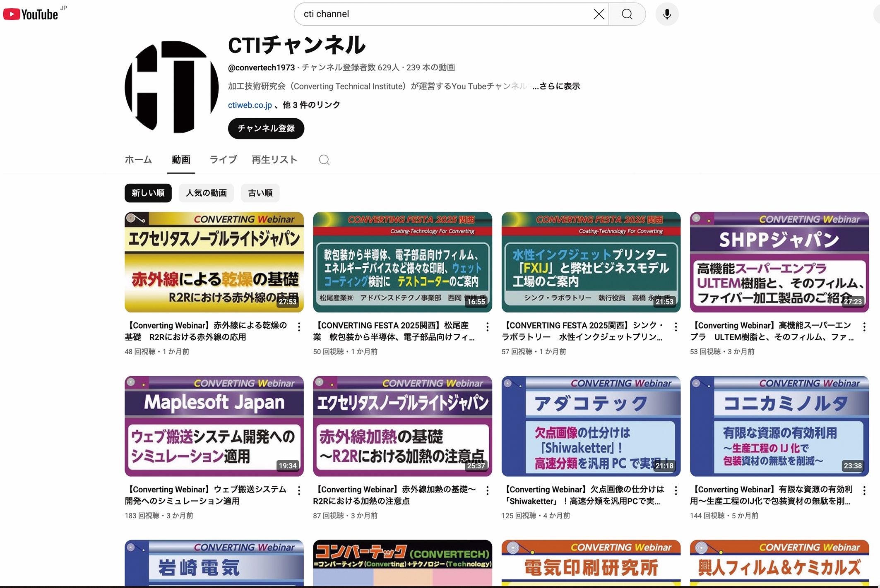Play thumbnail 赤外線による乾燥の基礎 27:53

click(214, 262)
